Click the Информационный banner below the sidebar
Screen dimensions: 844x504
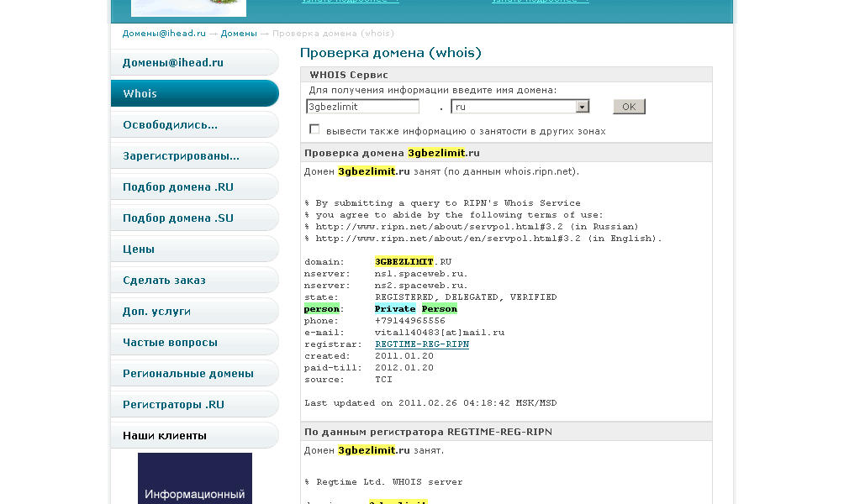click(195, 478)
